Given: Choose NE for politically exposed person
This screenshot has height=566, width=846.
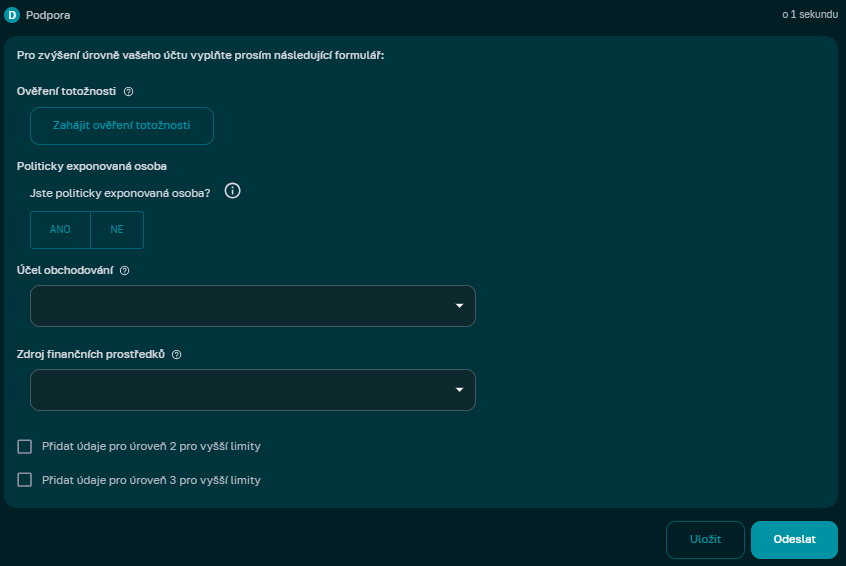Looking at the screenshot, I should (x=117, y=229).
